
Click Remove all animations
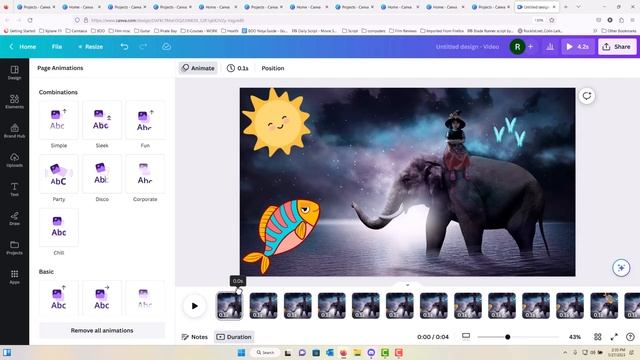click(102, 330)
